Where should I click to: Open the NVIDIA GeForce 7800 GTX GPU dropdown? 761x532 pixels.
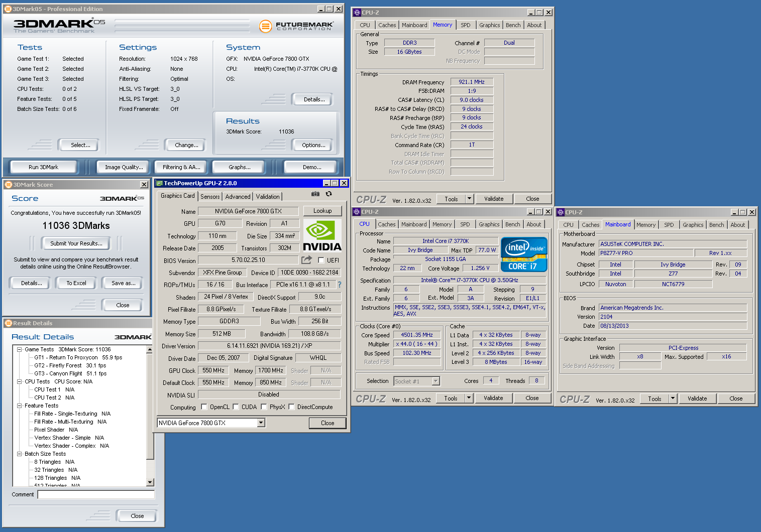pyautogui.click(x=261, y=423)
